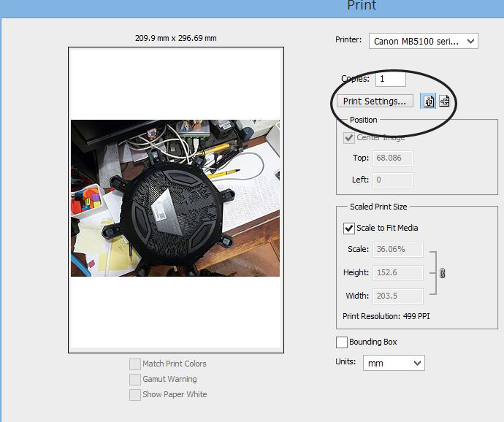Click the photo in the print preview
This screenshot has width=504, height=422.
[175, 198]
